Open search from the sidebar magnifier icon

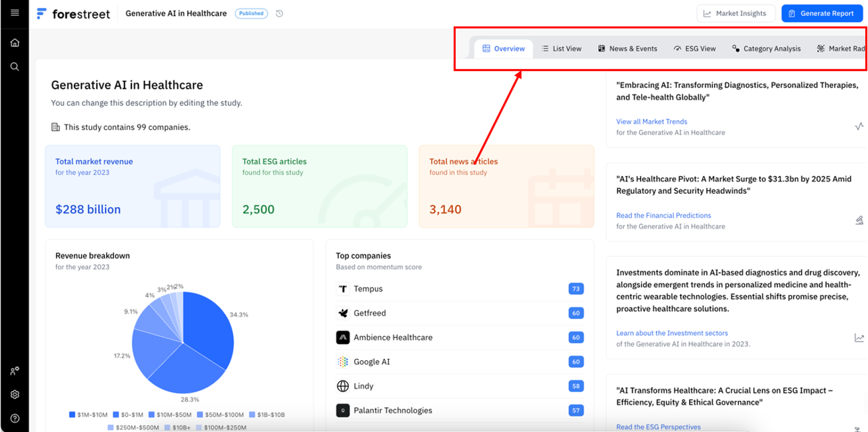point(14,67)
